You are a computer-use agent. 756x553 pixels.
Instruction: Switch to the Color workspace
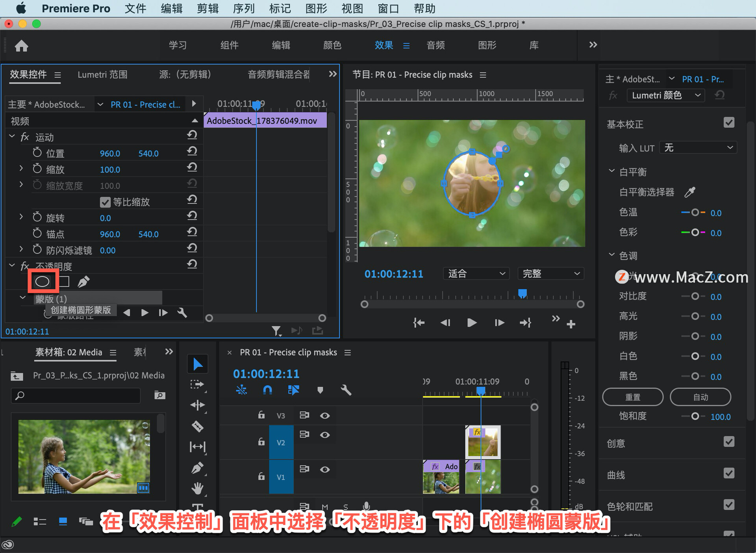pyautogui.click(x=332, y=45)
